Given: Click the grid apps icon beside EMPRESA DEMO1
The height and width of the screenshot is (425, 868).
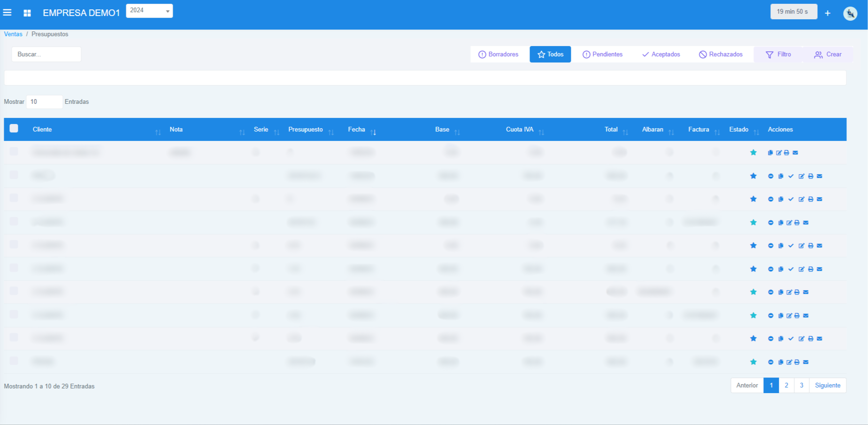Looking at the screenshot, I should pos(27,13).
